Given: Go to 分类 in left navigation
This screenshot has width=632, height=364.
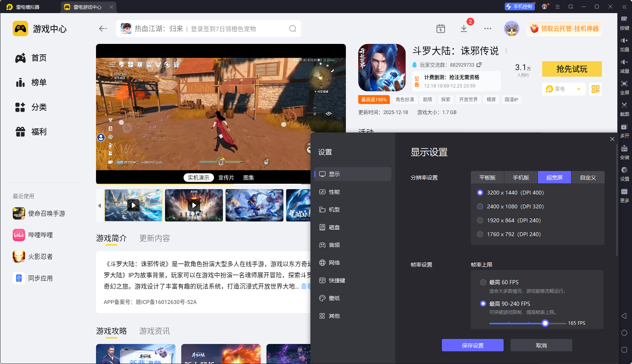Looking at the screenshot, I should coord(31,107).
